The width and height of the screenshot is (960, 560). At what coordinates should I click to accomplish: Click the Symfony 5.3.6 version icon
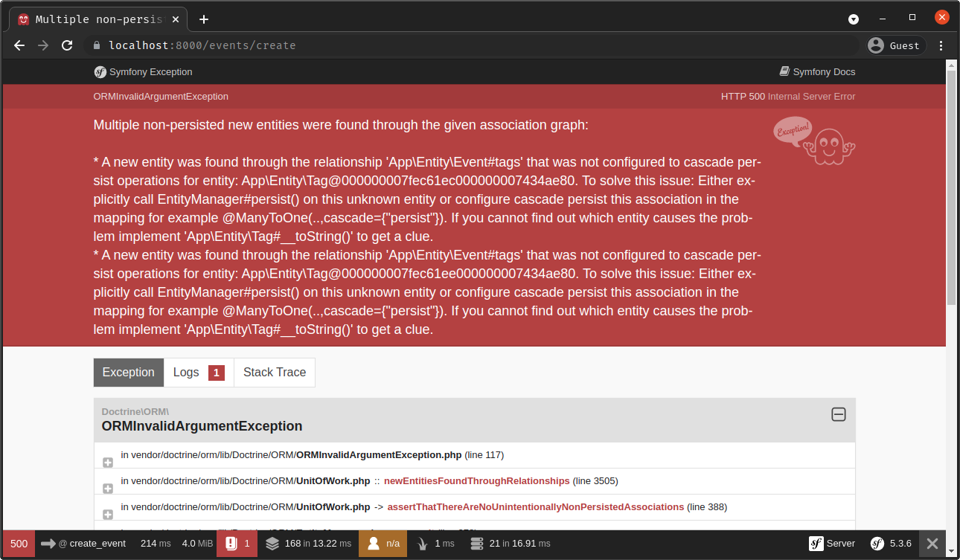pyautogui.click(x=892, y=544)
